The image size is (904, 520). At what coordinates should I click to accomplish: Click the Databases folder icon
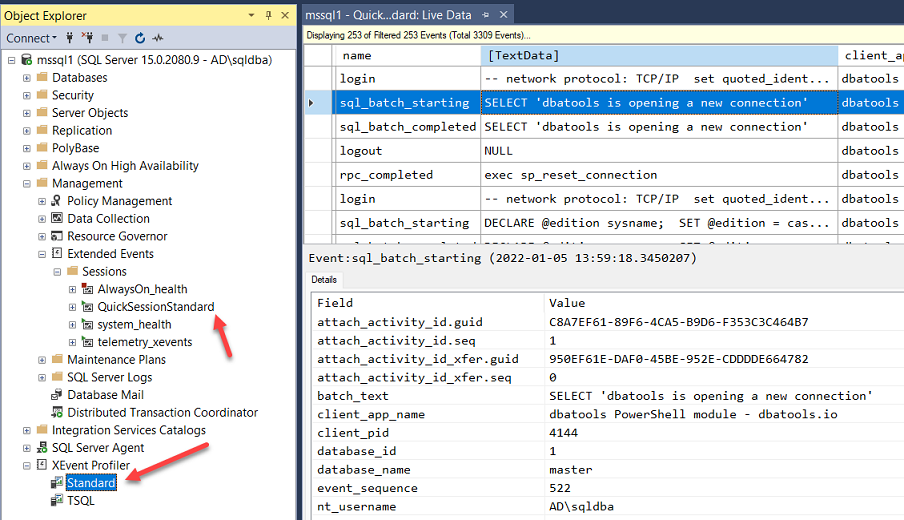pyautogui.click(x=42, y=77)
